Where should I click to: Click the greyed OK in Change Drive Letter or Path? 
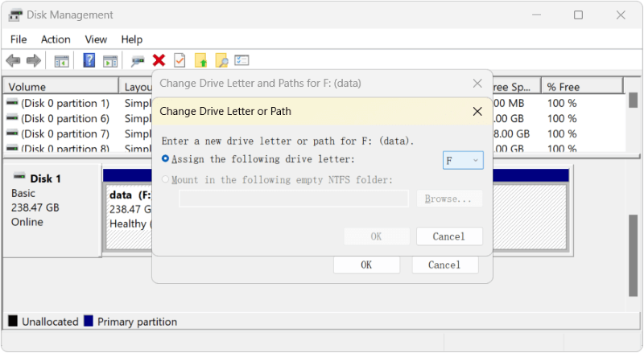point(377,236)
